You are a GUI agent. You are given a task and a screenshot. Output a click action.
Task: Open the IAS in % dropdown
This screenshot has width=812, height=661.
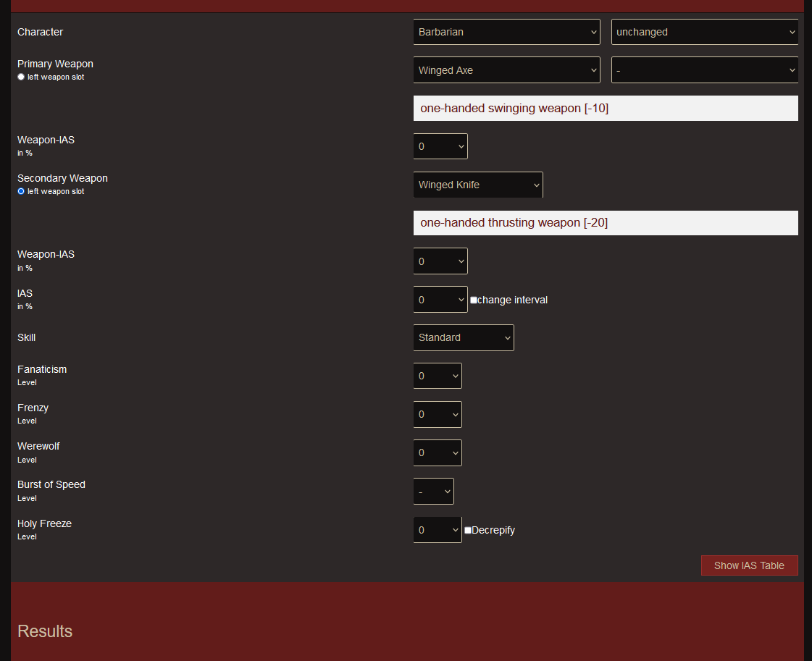tap(440, 300)
